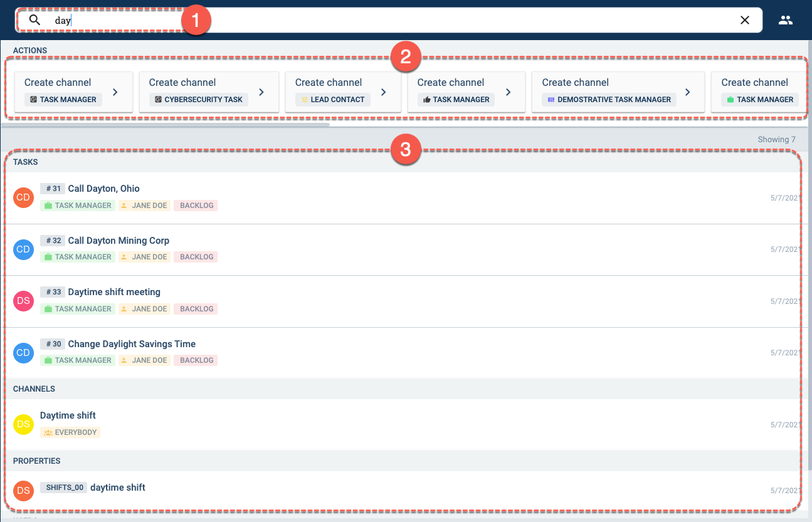Click the DS avatar for Daytime shift meeting
Viewport: 812px width, 522px height.
[x=23, y=301]
